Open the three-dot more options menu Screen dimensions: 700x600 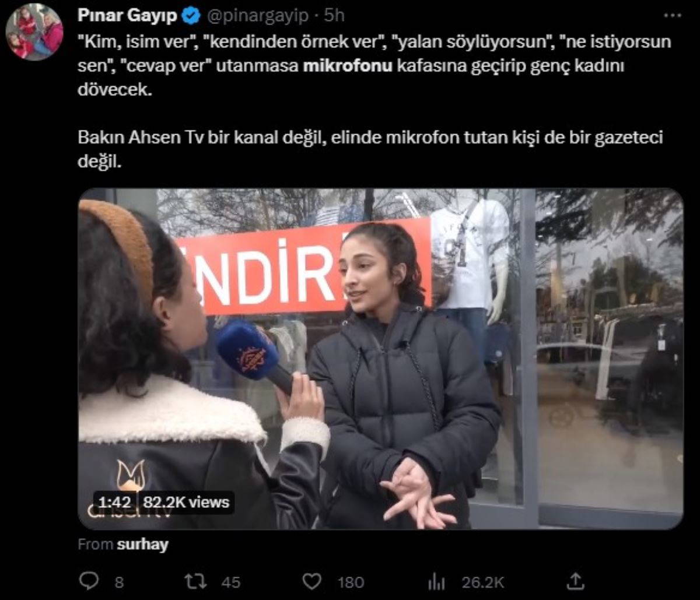point(673,16)
